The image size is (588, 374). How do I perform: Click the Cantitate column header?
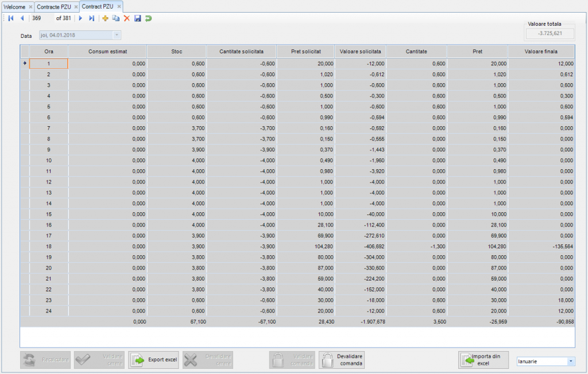coord(416,52)
